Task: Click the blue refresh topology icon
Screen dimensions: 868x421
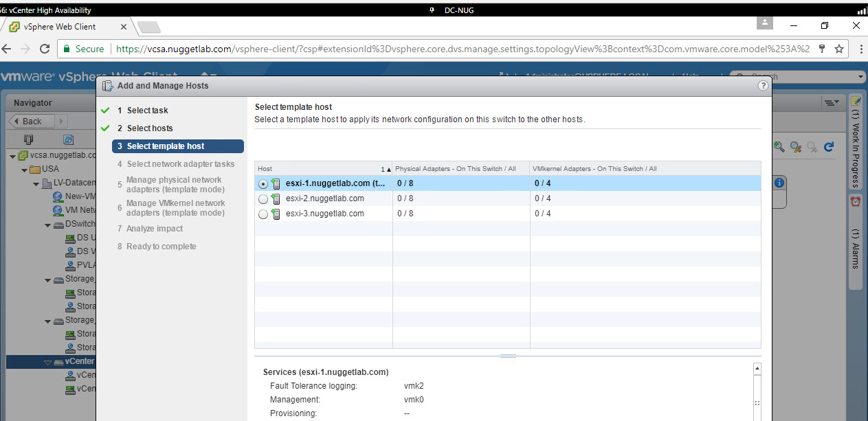Action: pyautogui.click(x=828, y=146)
